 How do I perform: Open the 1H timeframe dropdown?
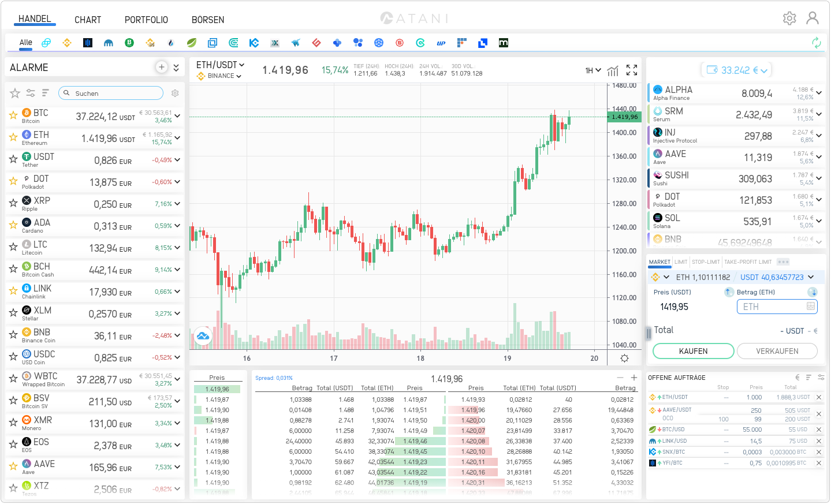pyautogui.click(x=593, y=70)
